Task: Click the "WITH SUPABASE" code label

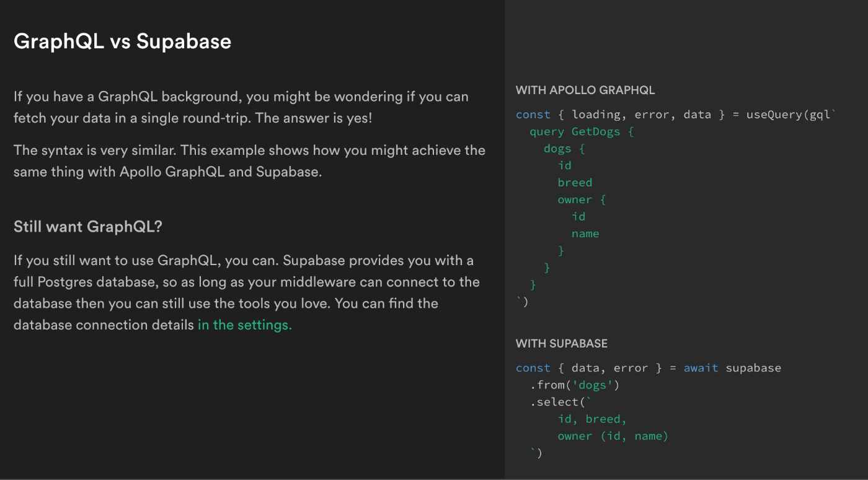Action: pos(562,344)
